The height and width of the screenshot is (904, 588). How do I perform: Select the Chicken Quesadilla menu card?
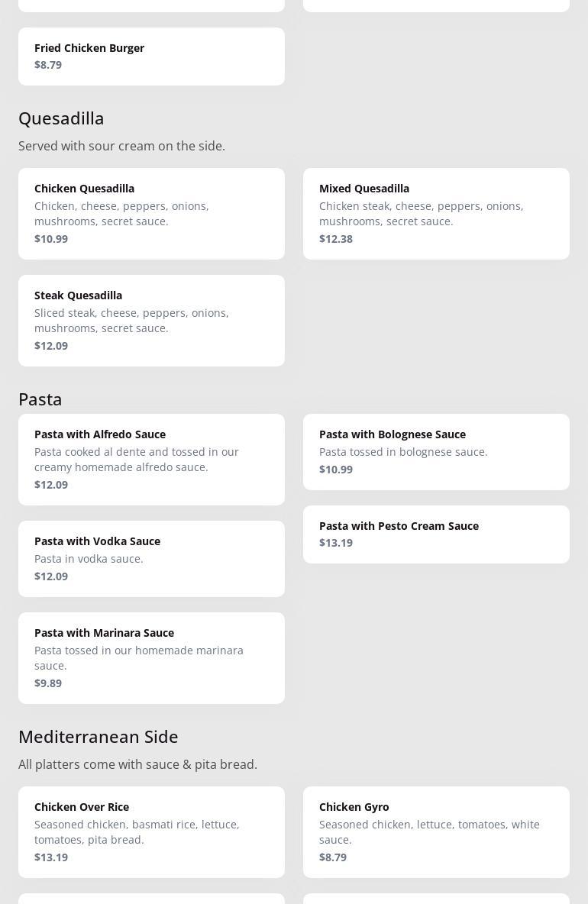coord(151,214)
